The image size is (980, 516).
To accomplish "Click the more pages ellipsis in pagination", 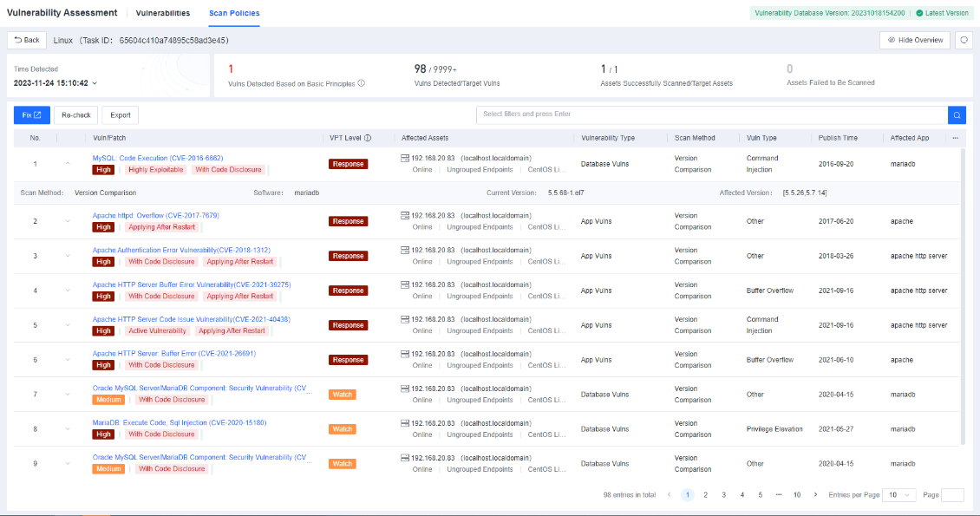I will click(778, 494).
